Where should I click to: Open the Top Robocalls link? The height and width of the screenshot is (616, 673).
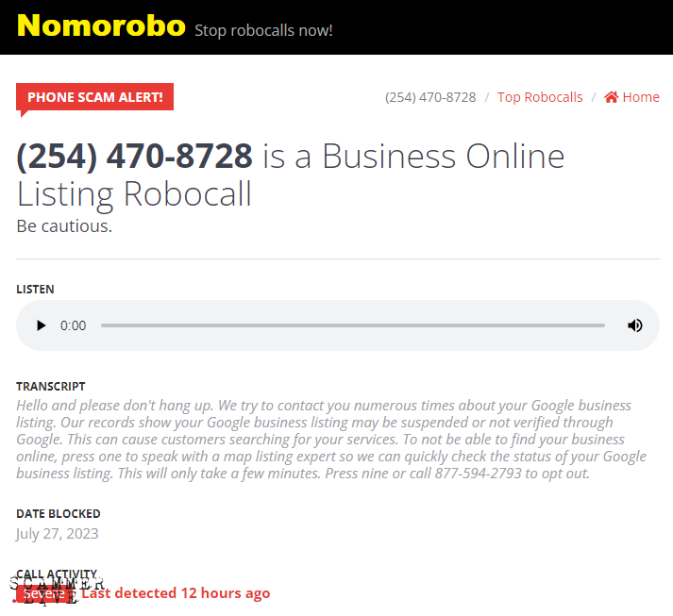(540, 97)
